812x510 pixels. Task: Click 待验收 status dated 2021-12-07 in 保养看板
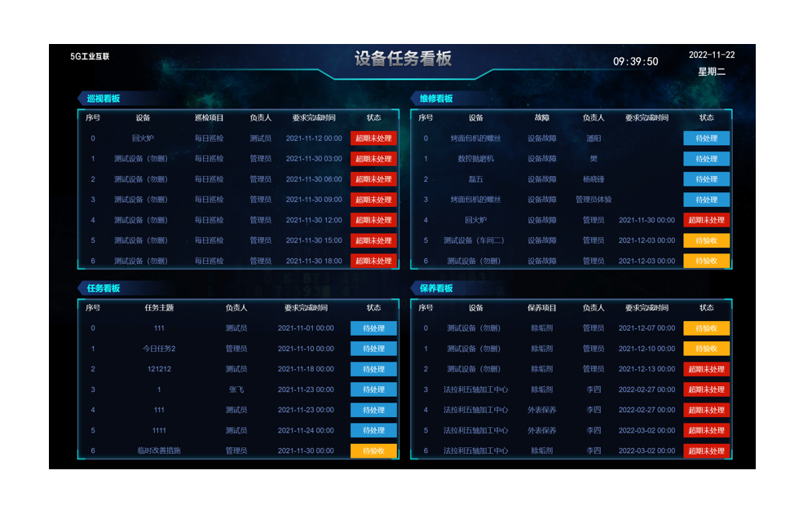(x=706, y=328)
